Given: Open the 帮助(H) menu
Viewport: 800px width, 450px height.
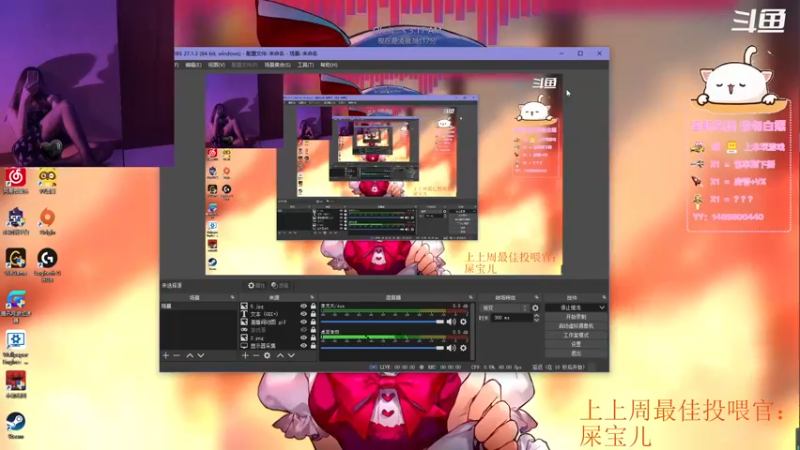Looking at the screenshot, I should [x=329, y=65].
